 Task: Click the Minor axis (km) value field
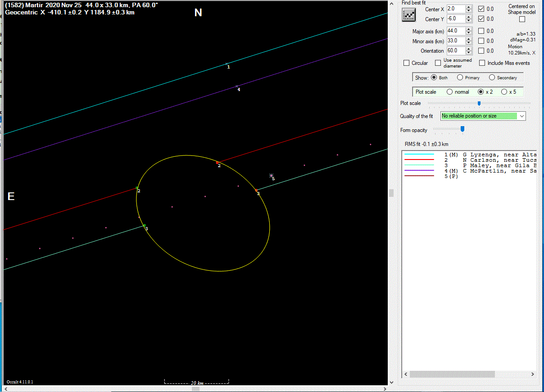(x=455, y=41)
